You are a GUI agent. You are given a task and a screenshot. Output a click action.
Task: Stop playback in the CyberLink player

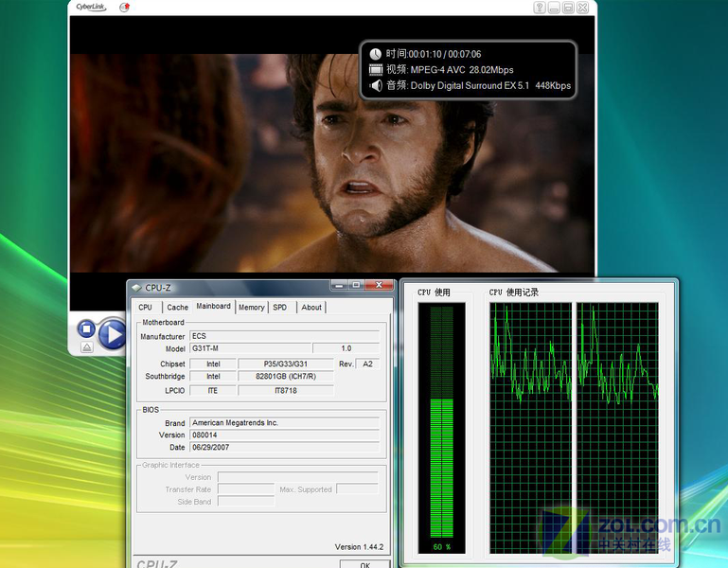(x=86, y=328)
